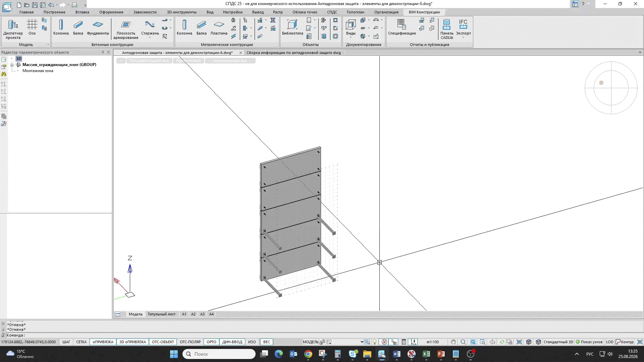Image resolution: width=644 pixels, height=362 pixels.
Task: Click the pan hand icon in status bar
Action: (x=453, y=342)
